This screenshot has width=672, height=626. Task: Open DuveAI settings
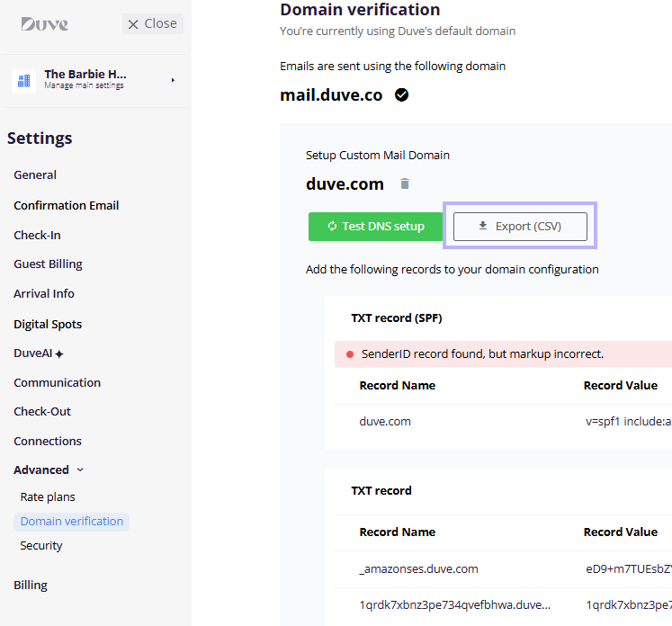[x=33, y=353]
